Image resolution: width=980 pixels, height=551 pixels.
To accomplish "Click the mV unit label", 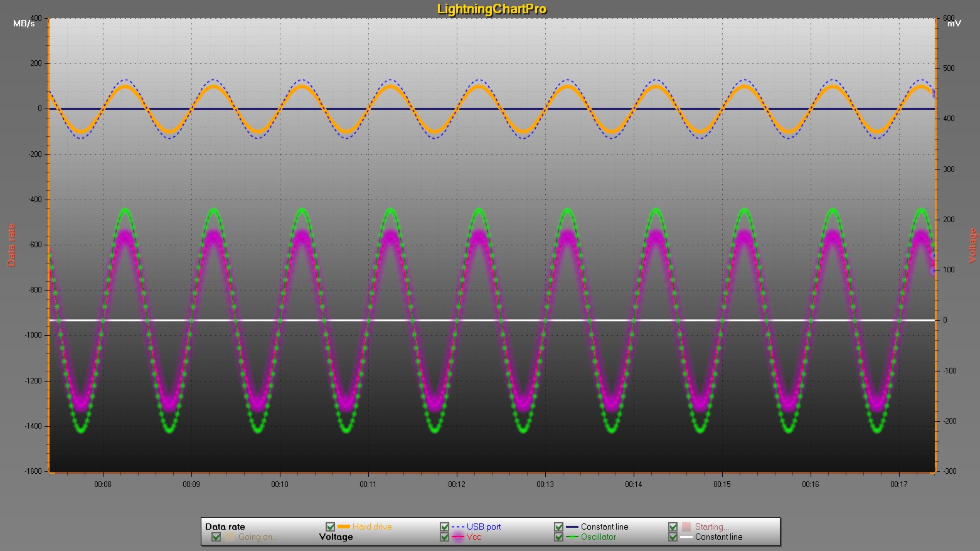I will click(x=954, y=23).
